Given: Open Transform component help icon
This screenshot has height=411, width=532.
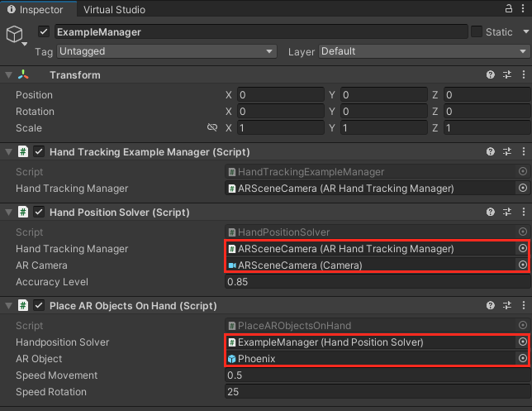Looking at the screenshot, I should click(491, 74).
